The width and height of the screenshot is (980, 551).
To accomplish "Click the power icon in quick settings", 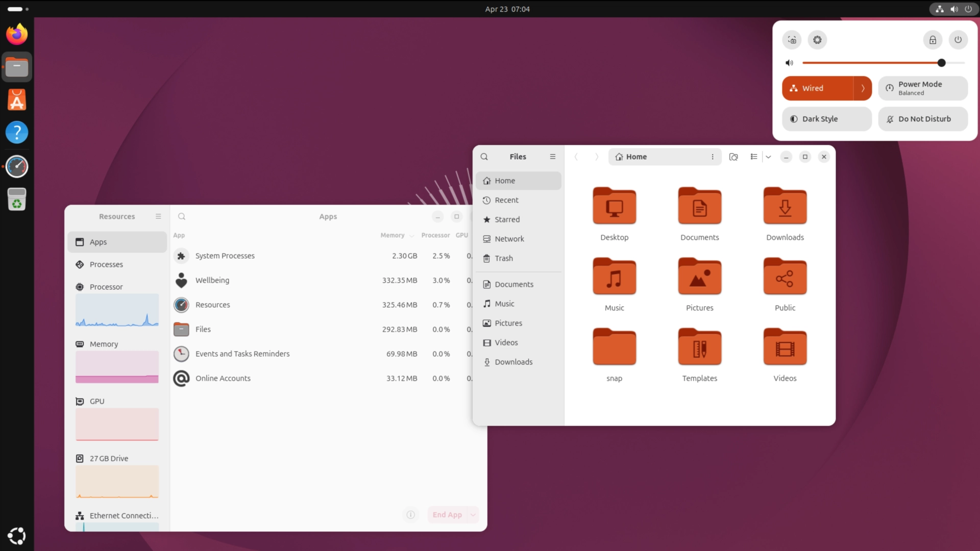I will [958, 40].
